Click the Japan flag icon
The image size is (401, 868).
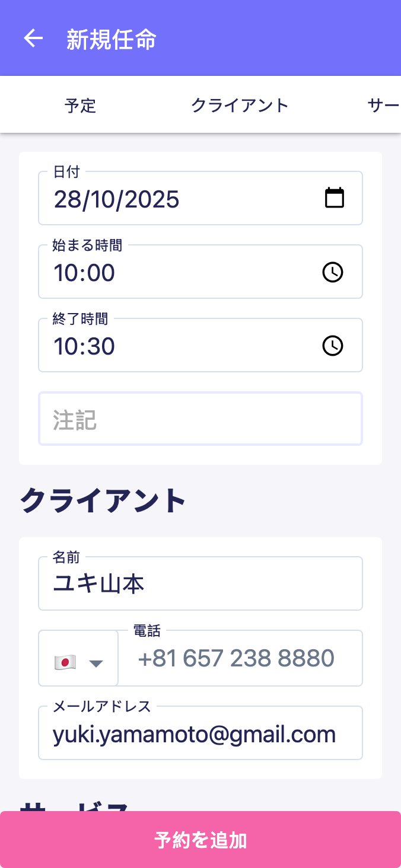[65, 662]
